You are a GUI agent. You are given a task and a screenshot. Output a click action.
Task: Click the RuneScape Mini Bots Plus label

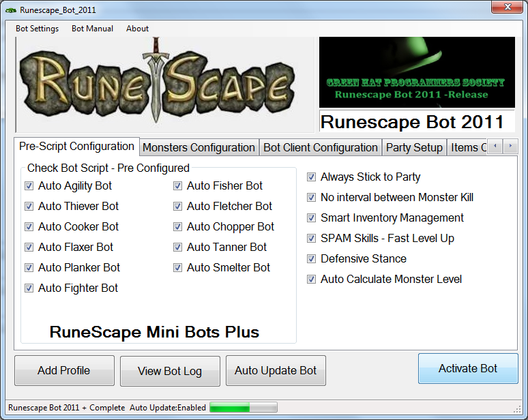pyautogui.click(x=154, y=332)
